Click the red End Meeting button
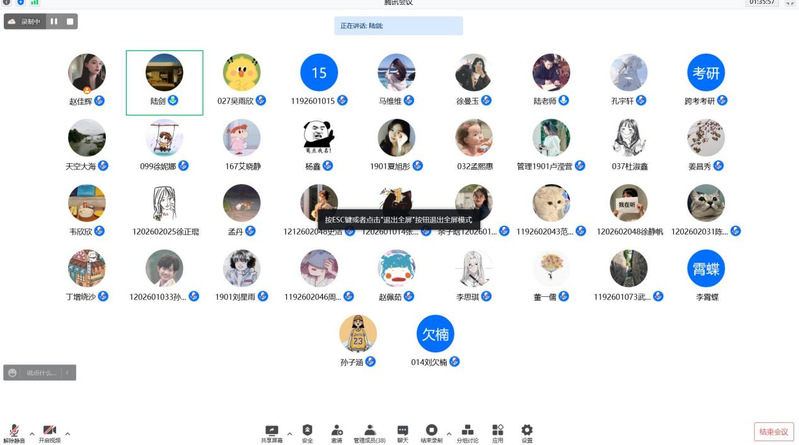 (x=772, y=430)
